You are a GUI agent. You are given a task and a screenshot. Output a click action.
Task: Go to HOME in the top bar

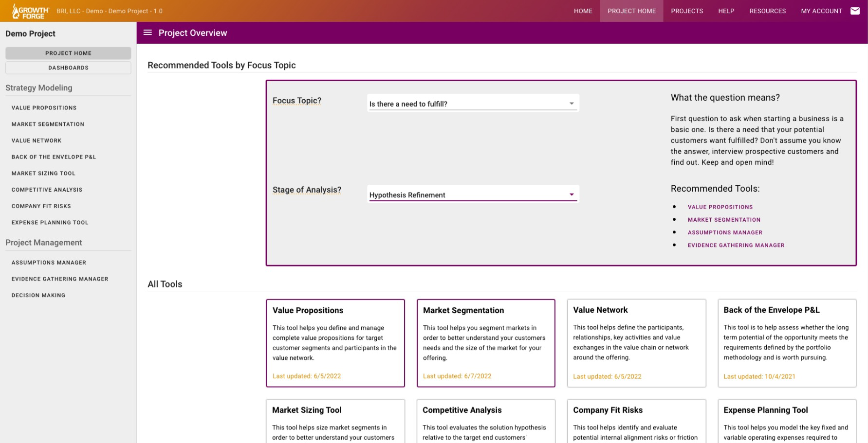[583, 11]
